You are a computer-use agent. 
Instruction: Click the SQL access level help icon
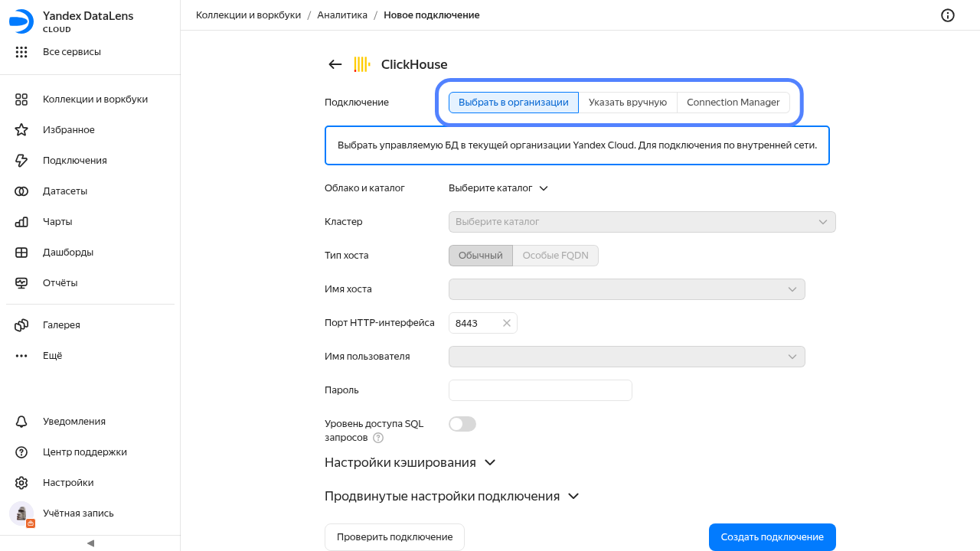pos(377,438)
